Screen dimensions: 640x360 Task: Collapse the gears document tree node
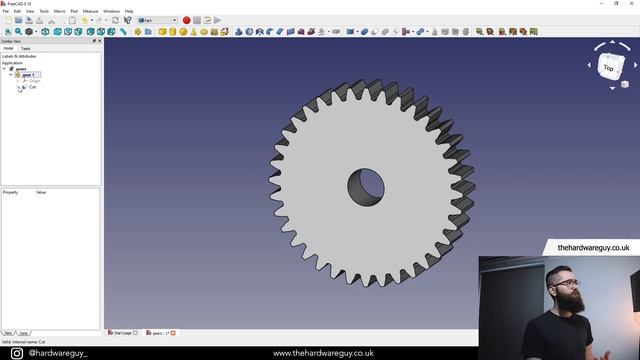pyautogui.click(x=4, y=69)
